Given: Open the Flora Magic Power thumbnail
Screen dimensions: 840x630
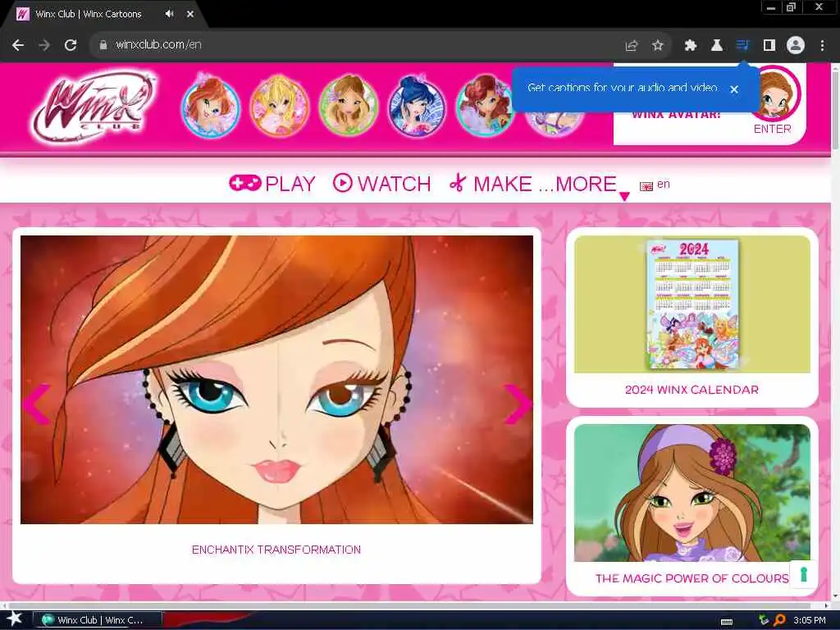Looking at the screenshot, I should click(692, 492).
